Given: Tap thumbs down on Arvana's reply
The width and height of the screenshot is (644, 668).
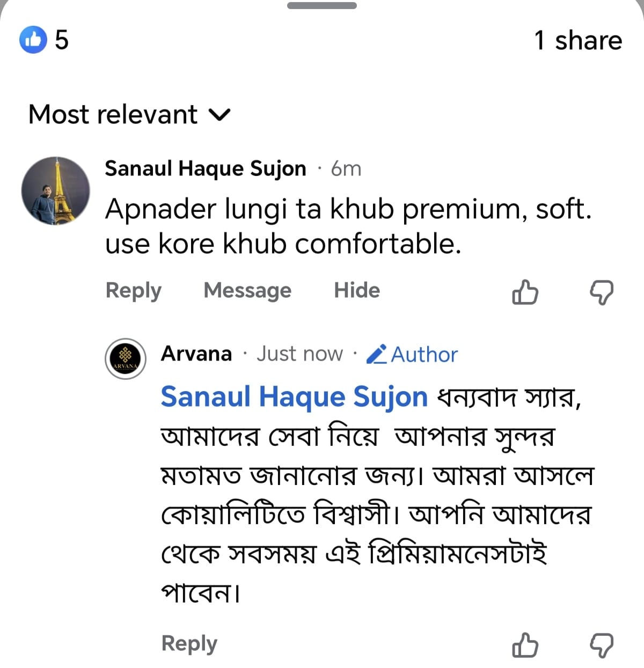Looking at the screenshot, I should [x=602, y=645].
